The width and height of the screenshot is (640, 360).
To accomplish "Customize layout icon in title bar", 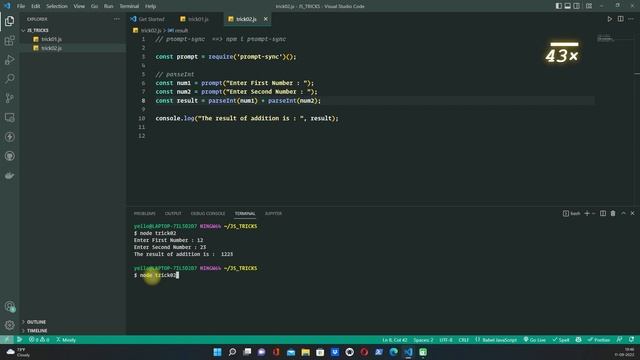I will (x=589, y=6).
